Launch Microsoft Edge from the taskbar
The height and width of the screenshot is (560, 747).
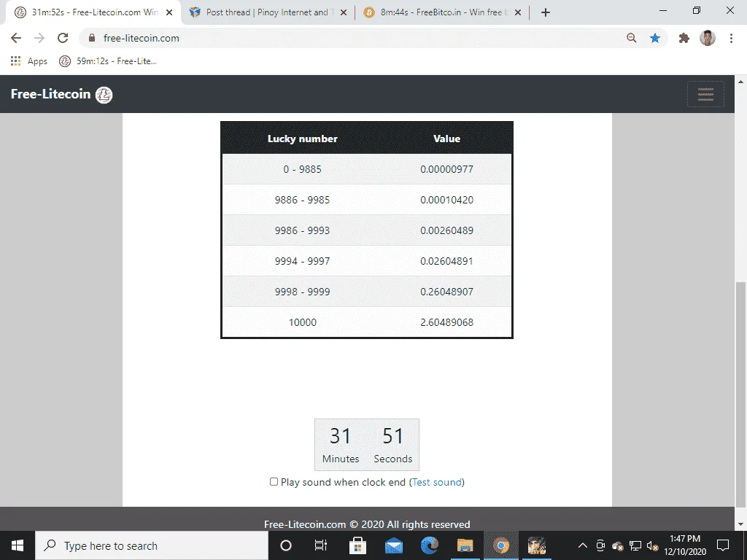pos(429,545)
